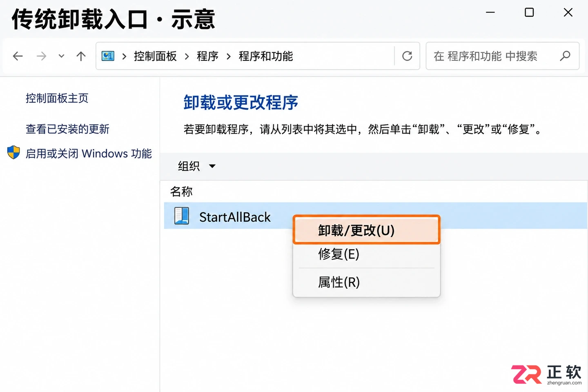The width and height of the screenshot is (588, 392).
Task: Open 启用或关闭 Windows 功能 link
Action: [89, 154]
